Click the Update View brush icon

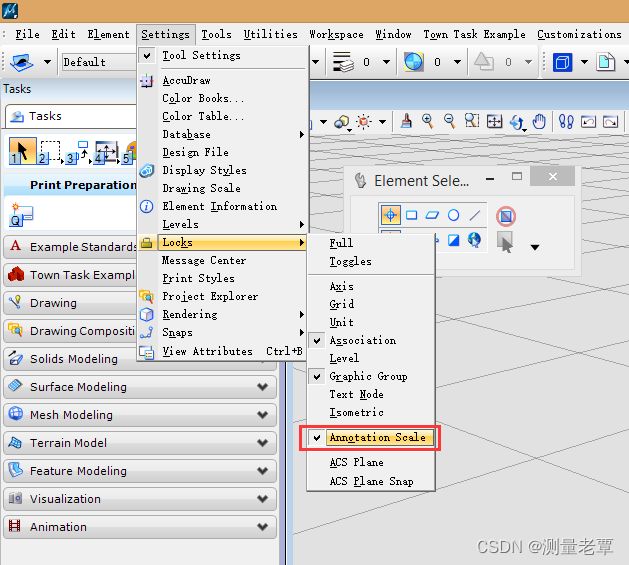tap(406, 121)
